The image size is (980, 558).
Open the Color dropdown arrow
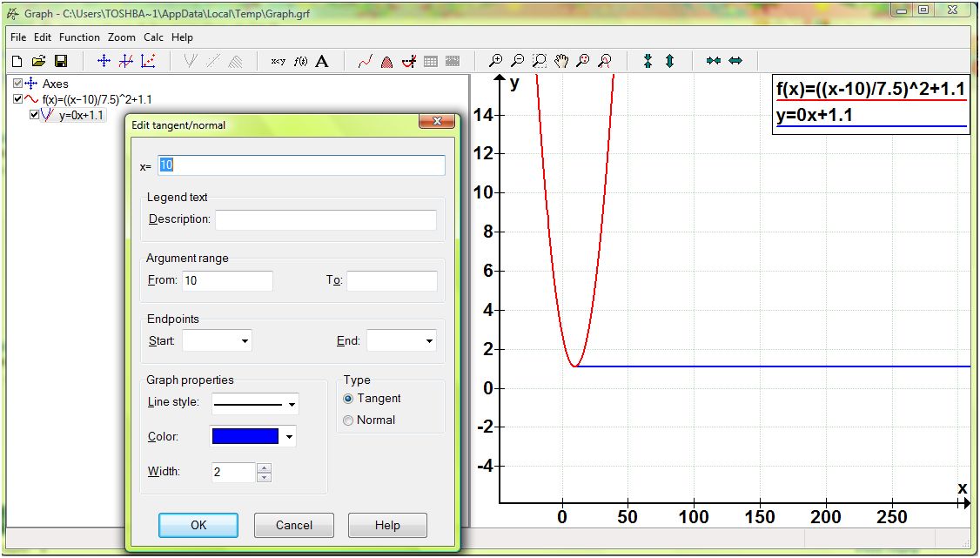(x=289, y=437)
